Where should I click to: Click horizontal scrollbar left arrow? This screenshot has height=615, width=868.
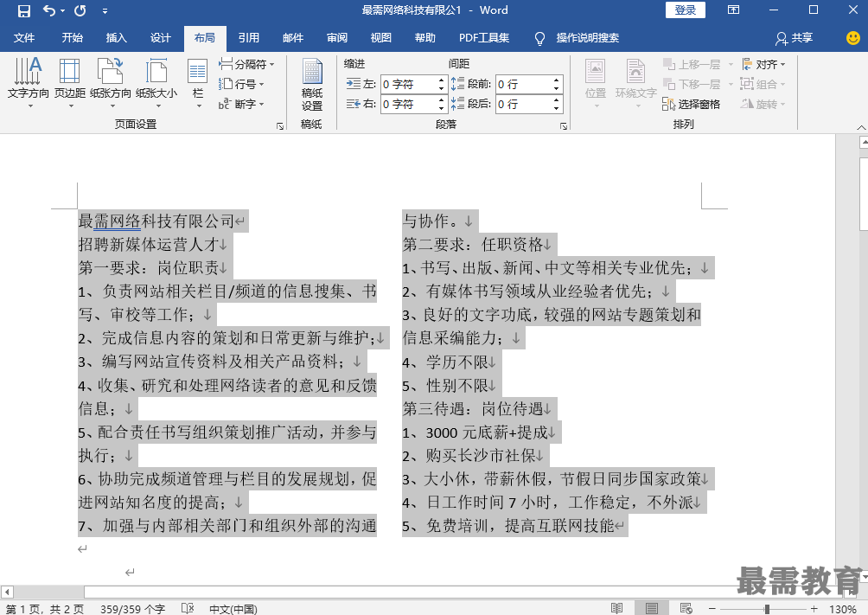click(7, 592)
